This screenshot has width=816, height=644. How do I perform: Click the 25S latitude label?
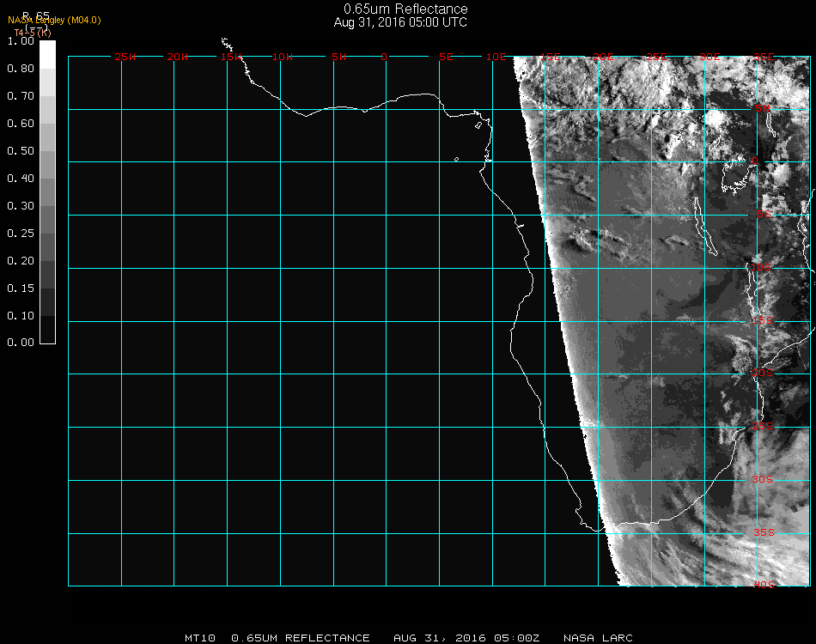(763, 426)
